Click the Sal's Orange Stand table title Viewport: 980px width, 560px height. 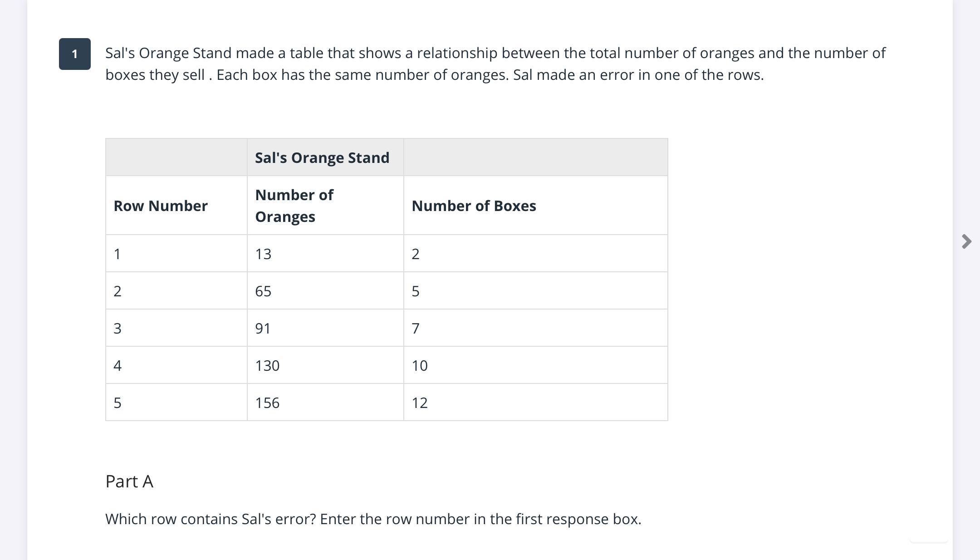click(322, 157)
